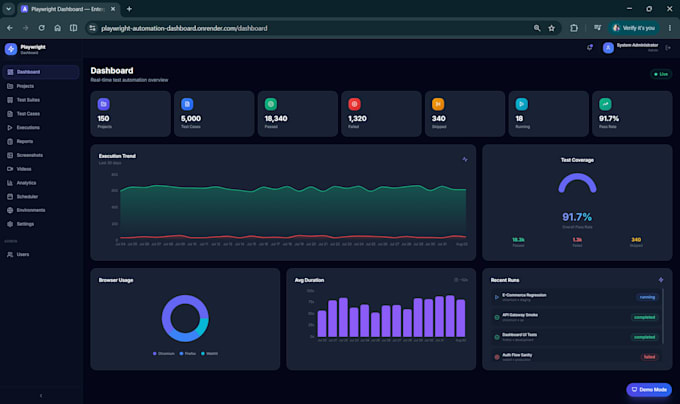Viewport: 680px width, 404px height.
Task: Click the 5,000 test cases count
Action: coord(191,118)
